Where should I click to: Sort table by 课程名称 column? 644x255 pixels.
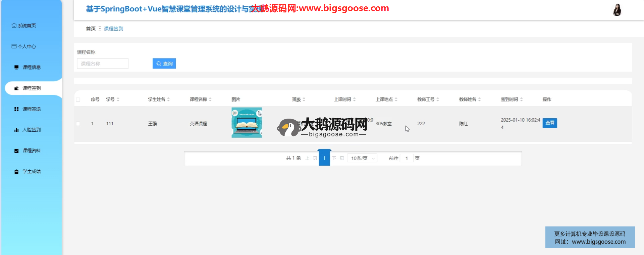point(210,99)
